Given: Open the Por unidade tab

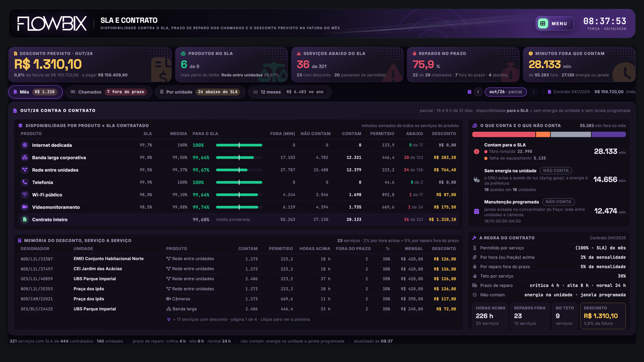Looking at the screenshot, I should (x=200, y=92).
